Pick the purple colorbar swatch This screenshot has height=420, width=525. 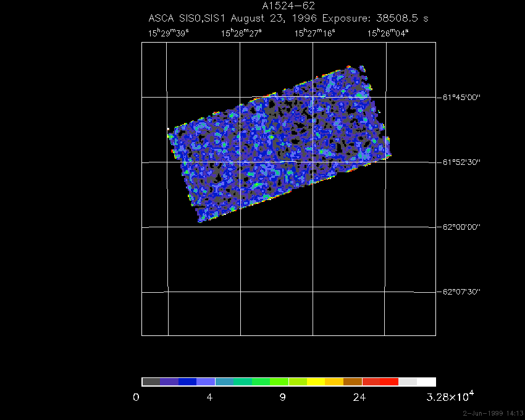(x=169, y=382)
